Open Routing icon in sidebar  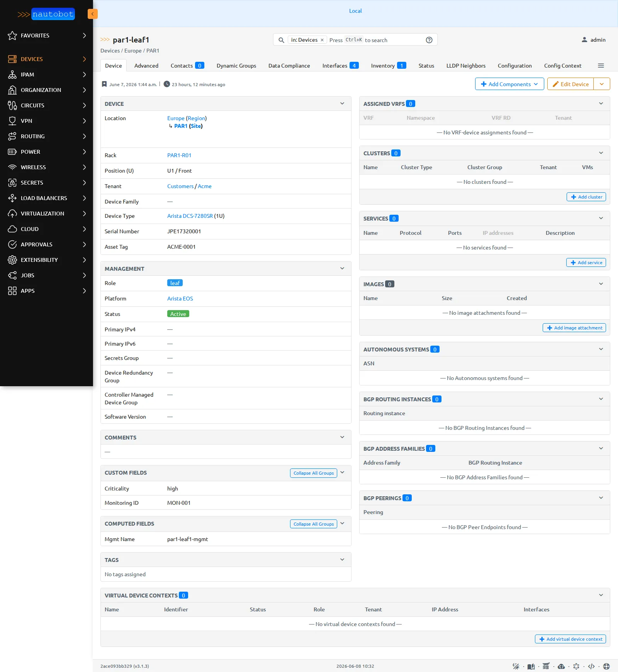pyautogui.click(x=12, y=136)
